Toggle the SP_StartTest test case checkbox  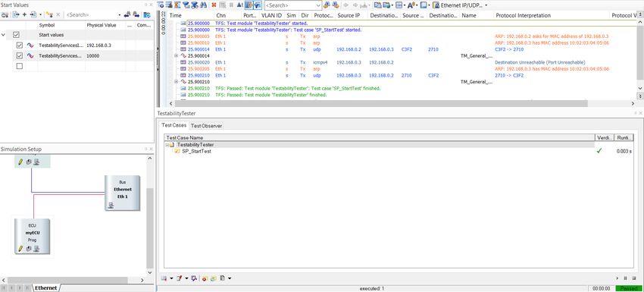177,152
